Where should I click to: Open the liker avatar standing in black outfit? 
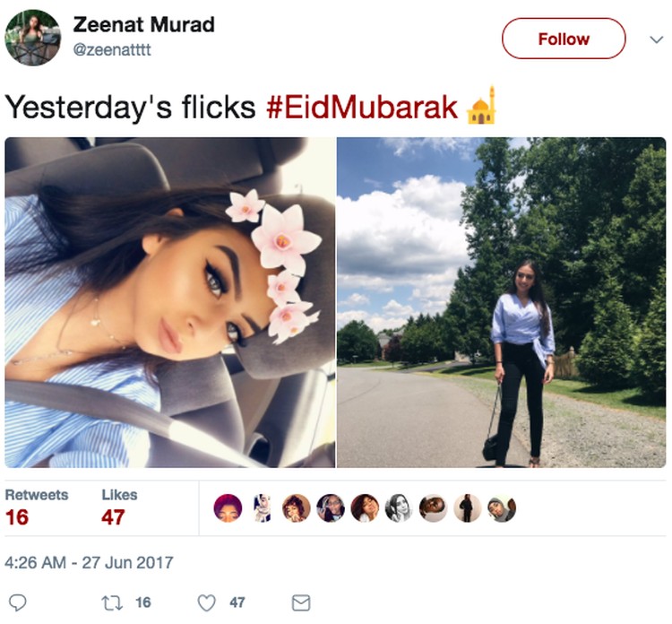coord(468,507)
